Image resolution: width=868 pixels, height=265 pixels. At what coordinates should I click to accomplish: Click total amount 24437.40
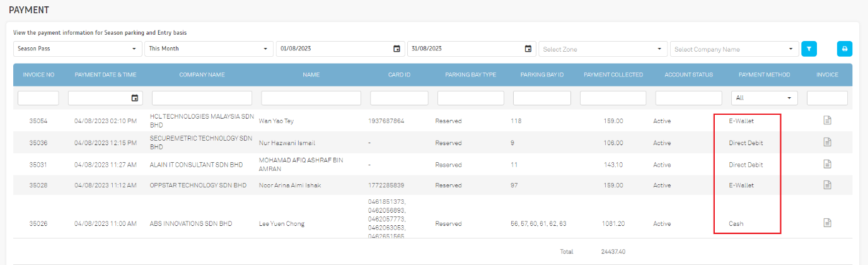click(x=613, y=251)
